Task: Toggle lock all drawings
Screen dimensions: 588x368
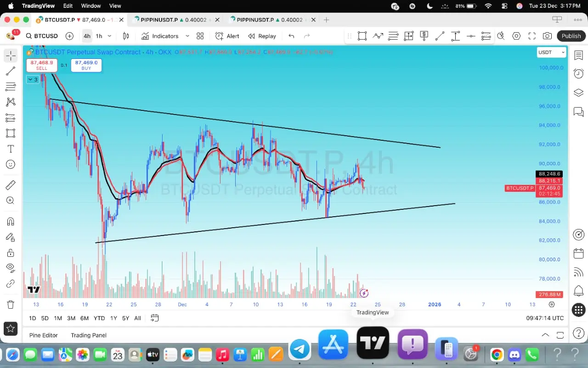Action: 11,253
